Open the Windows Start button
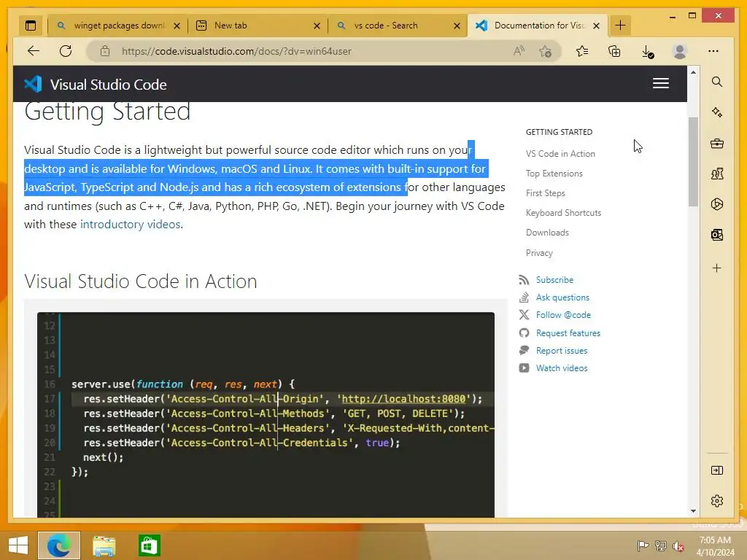The height and width of the screenshot is (560, 747). 18,545
